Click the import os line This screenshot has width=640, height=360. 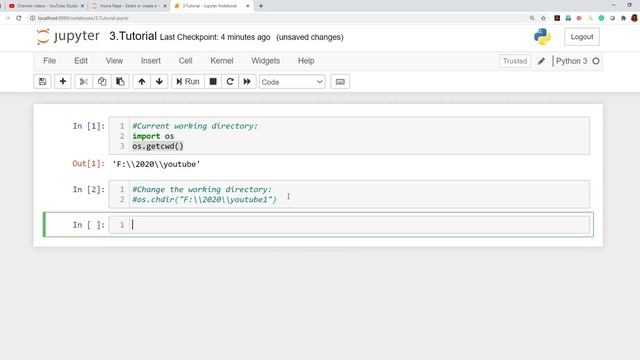pos(153,136)
